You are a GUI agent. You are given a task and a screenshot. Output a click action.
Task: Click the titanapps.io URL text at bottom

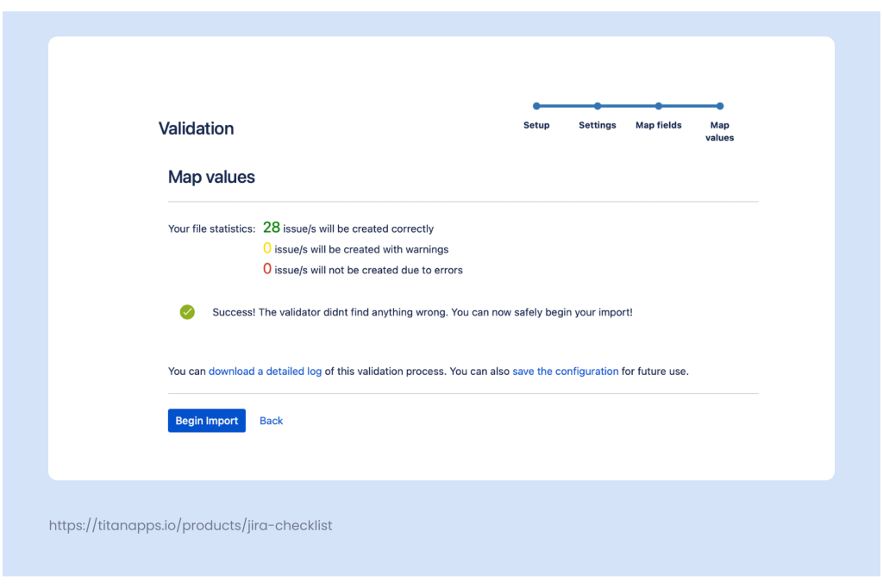click(x=191, y=525)
